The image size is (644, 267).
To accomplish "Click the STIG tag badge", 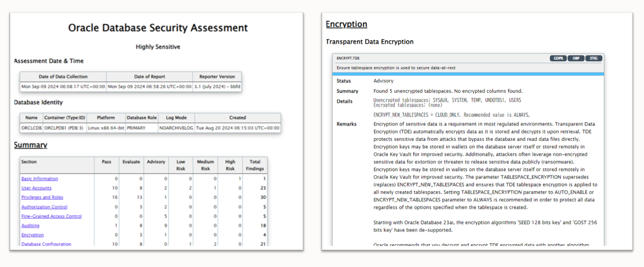I will pos(594,58).
